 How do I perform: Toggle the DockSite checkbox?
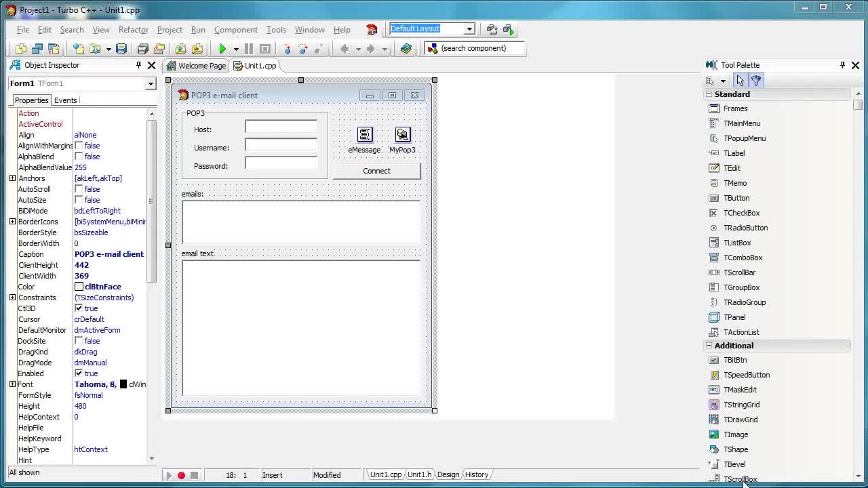[79, 341]
